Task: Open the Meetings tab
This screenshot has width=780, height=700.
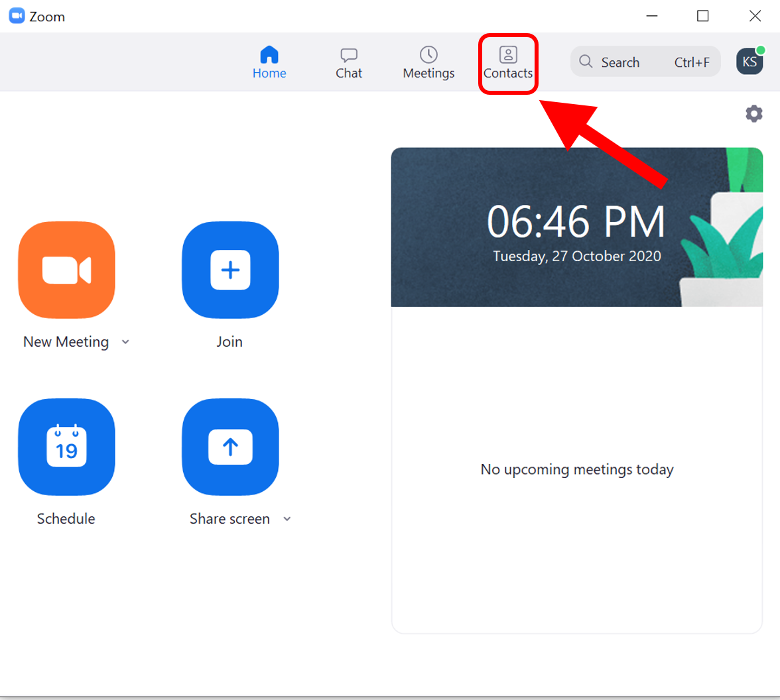Action: coord(428,62)
